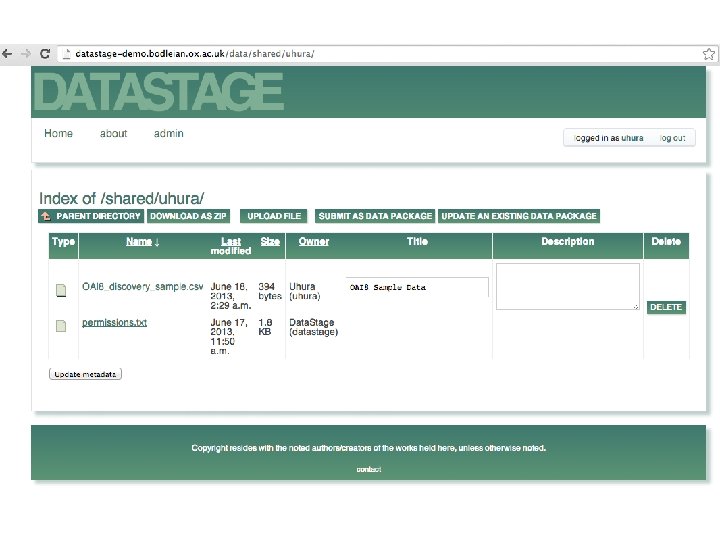The image size is (720, 540).
Task: Delete the OAIS_discovery_sample.csv file
Action: point(666,307)
